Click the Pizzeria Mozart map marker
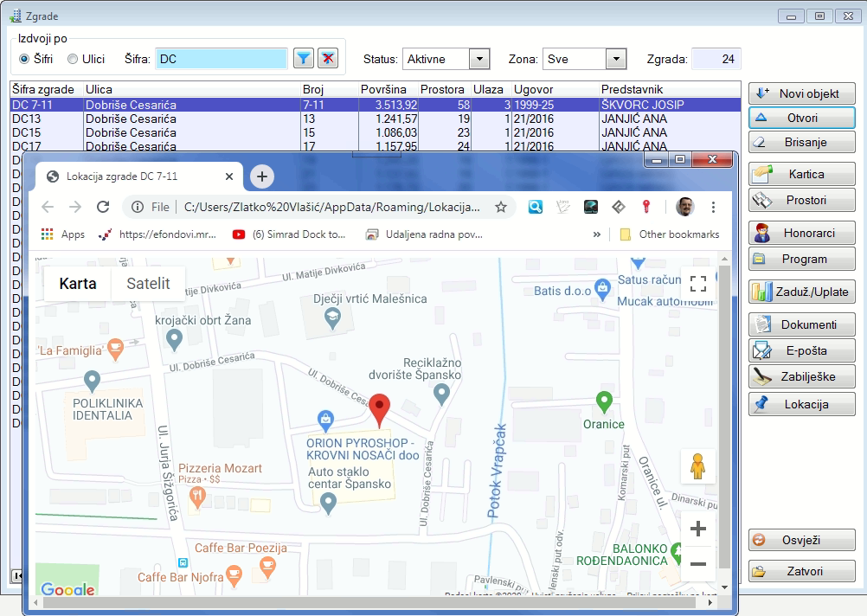 pyautogui.click(x=197, y=498)
